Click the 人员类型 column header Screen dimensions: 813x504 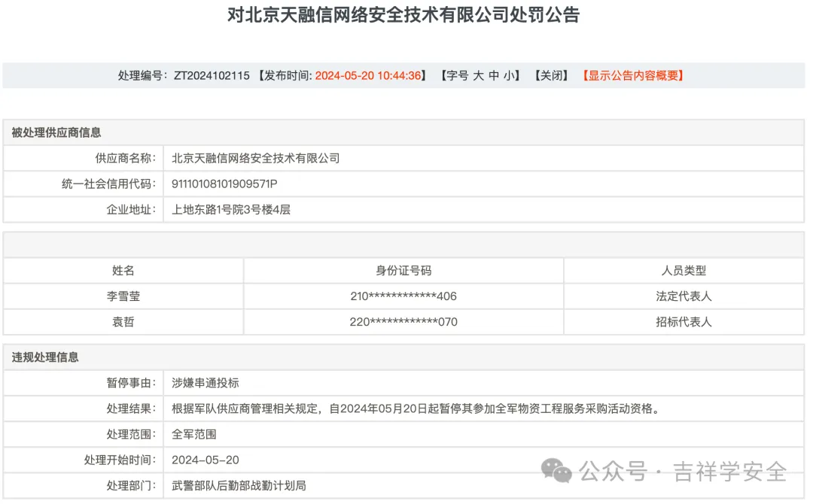pyautogui.click(x=684, y=270)
